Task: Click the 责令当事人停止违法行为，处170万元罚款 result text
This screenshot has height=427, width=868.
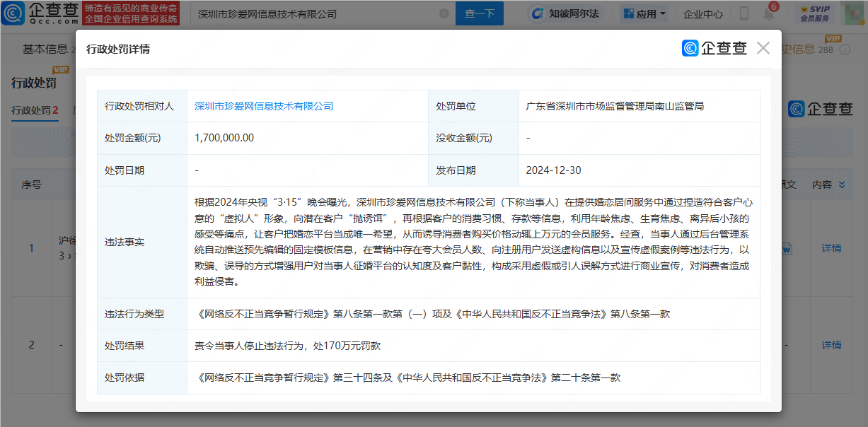Action: [288, 346]
